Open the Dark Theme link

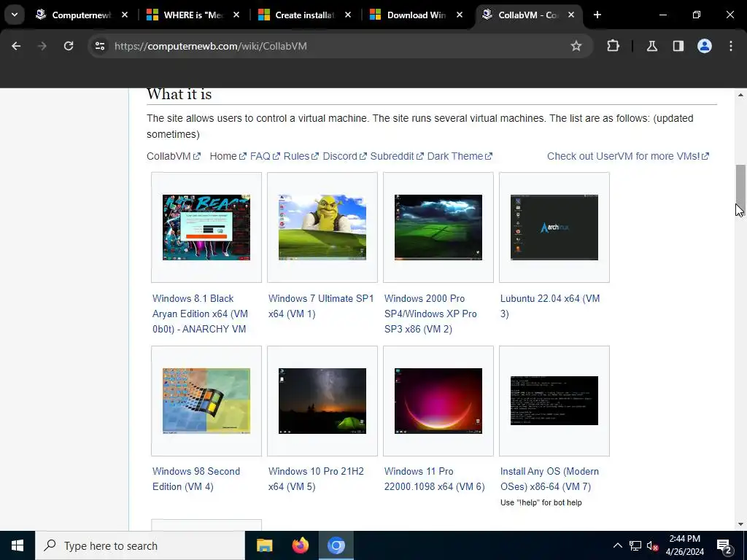tap(460, 156)
